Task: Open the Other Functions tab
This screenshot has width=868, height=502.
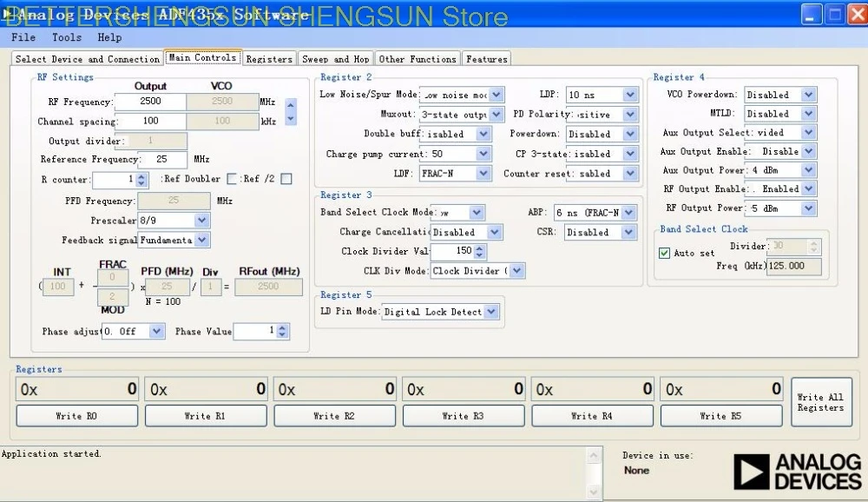Action: point(418,59)
